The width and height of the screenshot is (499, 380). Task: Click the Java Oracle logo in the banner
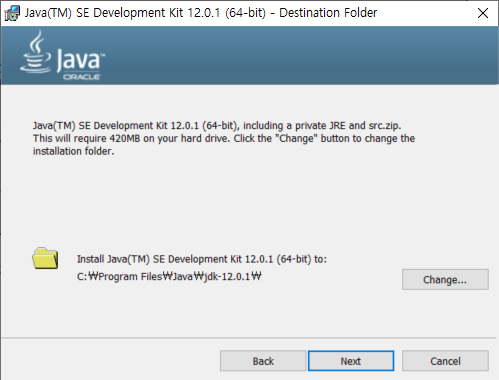(x=63, y=55)
